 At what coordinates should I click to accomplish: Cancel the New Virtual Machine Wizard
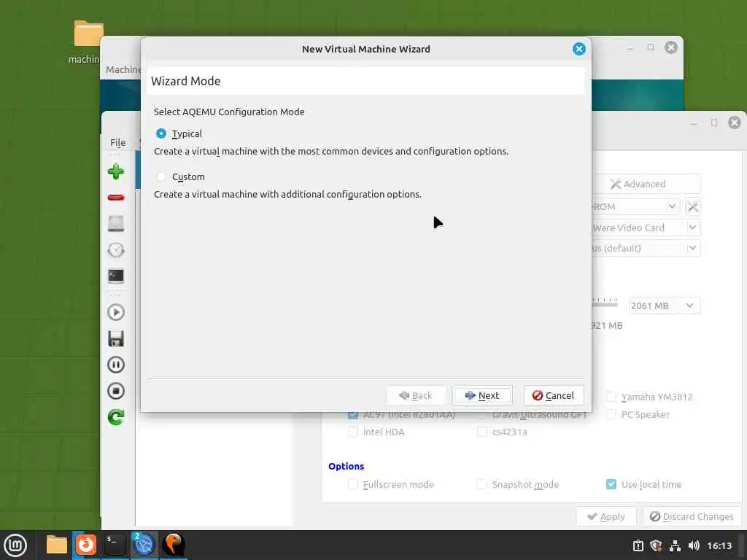pyautogui.click(x=554, y=395)
